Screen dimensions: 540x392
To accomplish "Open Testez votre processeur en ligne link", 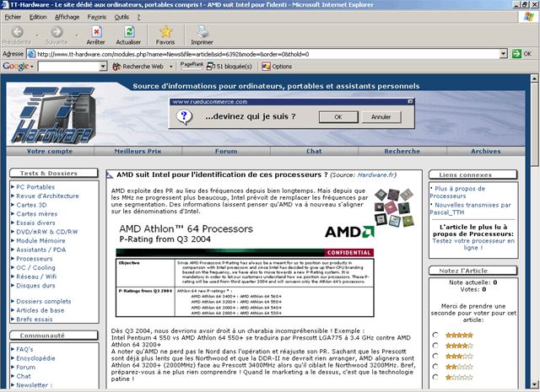I will point(473,244).
